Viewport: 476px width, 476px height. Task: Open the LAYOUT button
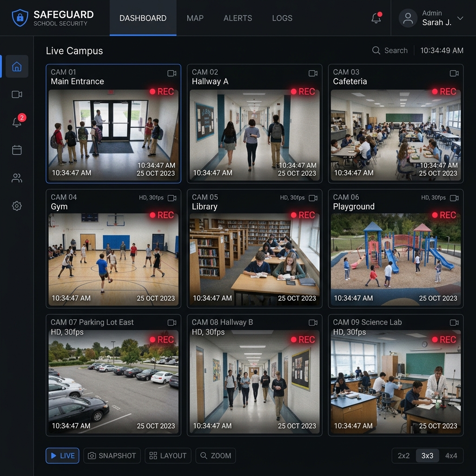point(168,456)
